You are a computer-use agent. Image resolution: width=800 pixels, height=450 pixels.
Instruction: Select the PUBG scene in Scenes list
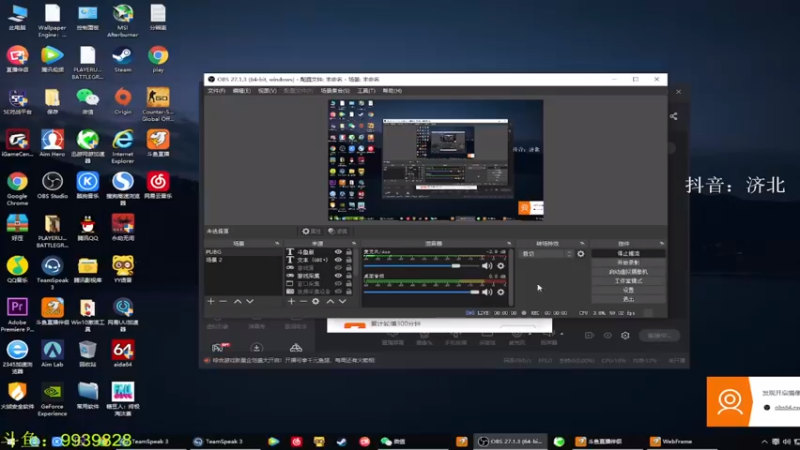[x=243, y=252]
